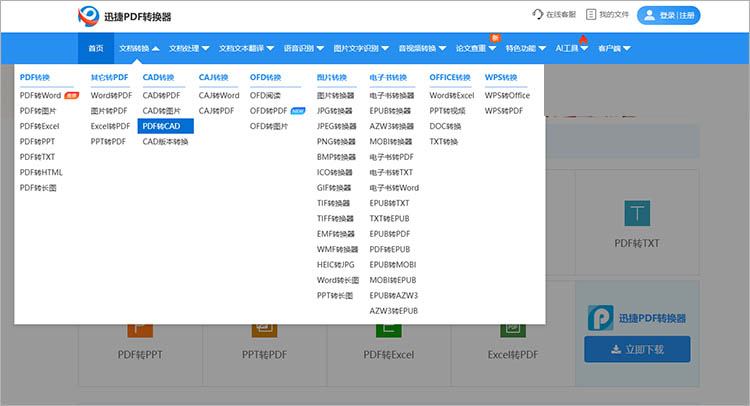Open online customer service headset icon
The image size is (750, 406).
click(x=538, y=14)
